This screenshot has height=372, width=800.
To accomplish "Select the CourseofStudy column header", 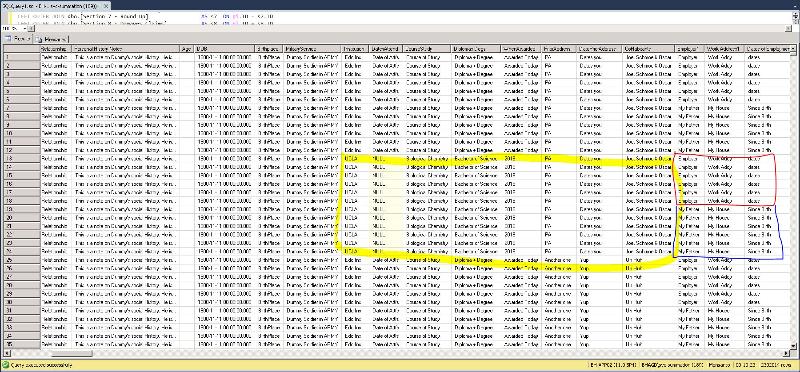I will (x=427, y=48).
